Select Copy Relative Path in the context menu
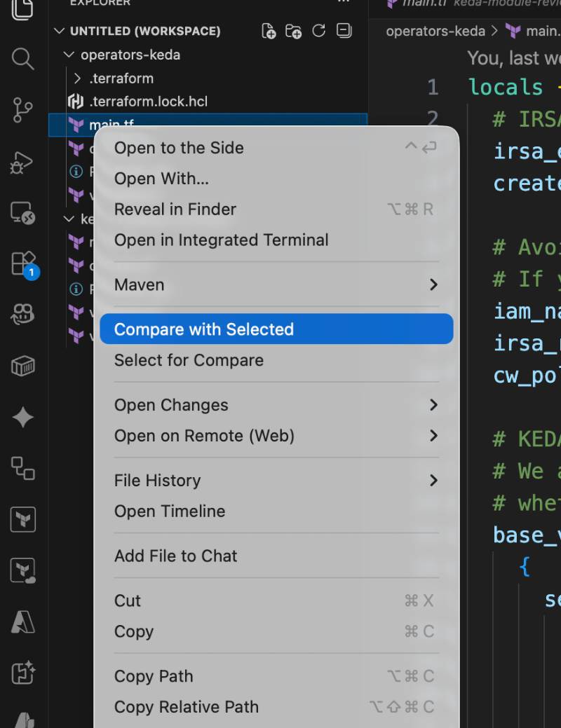The width and height of the screenshot is (561, 728). pyautogui.click(x=186, y=707)
